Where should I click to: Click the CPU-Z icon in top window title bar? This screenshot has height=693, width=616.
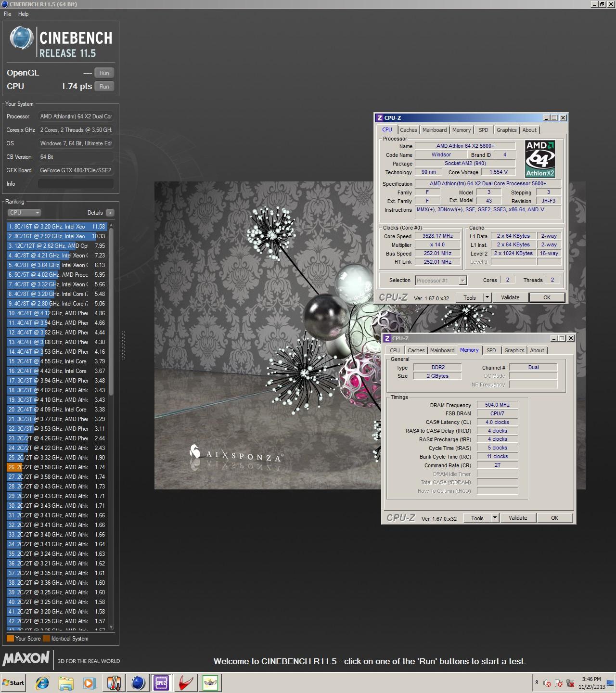[379, 118]
